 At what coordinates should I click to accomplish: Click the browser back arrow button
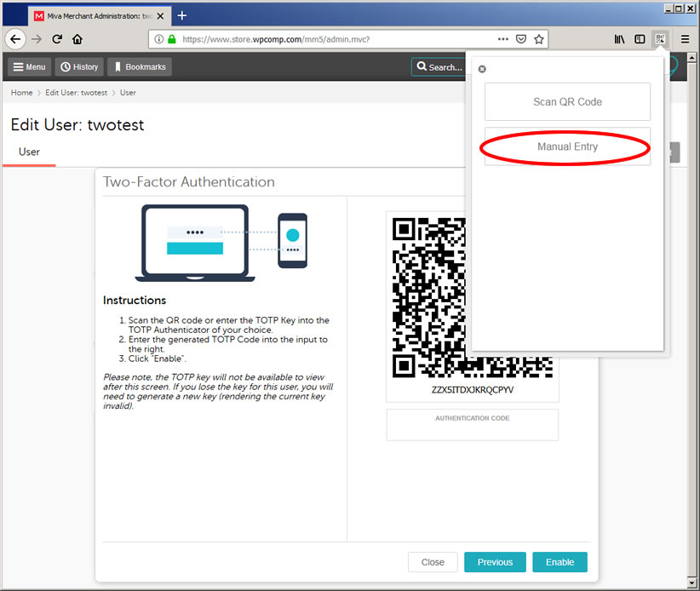point(14,39)
